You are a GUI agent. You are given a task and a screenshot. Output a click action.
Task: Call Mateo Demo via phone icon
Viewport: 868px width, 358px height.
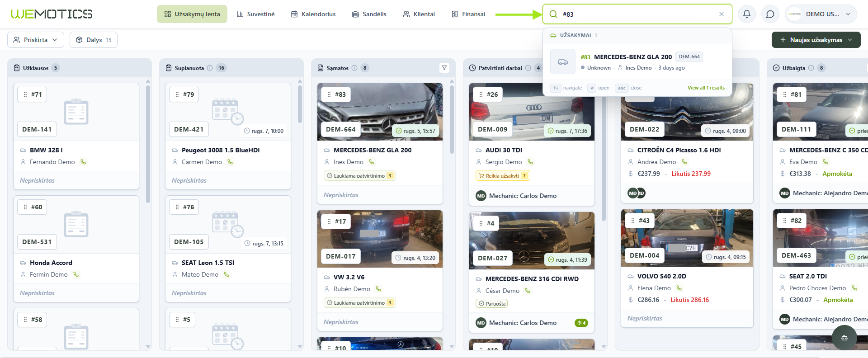click(x=226, y=274)
